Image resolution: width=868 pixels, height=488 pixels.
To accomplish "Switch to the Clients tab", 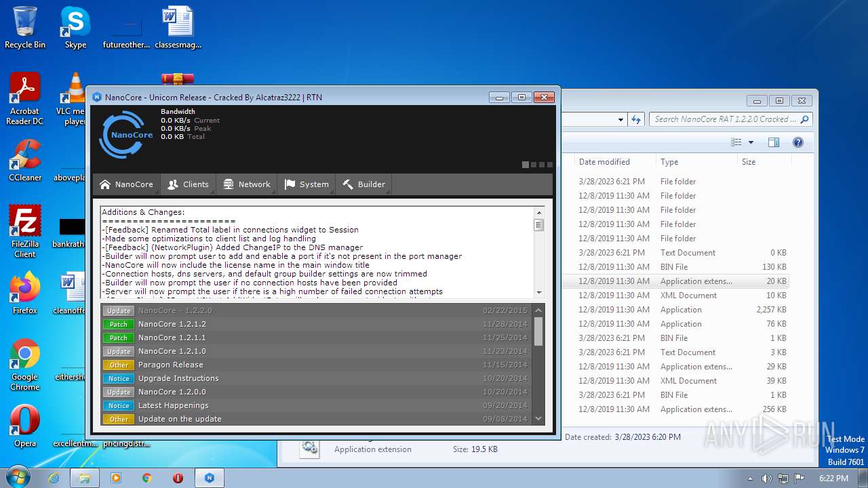I will point(189,184).
